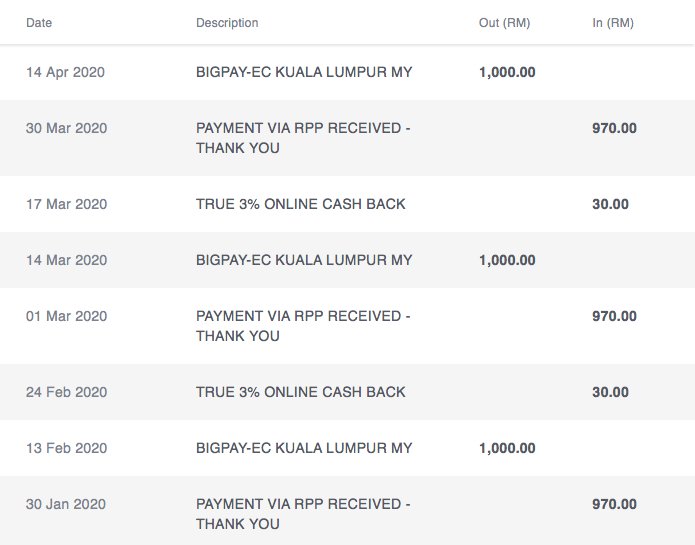Click the 30.00 amount on 24 Feb 2020
695x545 pixels.
click(610, 392)
